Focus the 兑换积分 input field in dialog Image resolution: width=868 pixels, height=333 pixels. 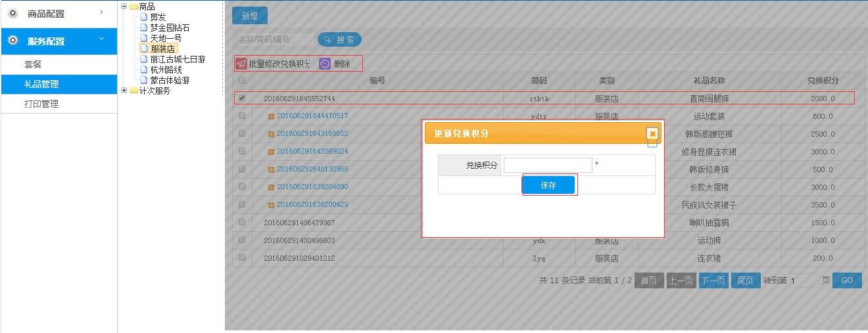[548, 165]
